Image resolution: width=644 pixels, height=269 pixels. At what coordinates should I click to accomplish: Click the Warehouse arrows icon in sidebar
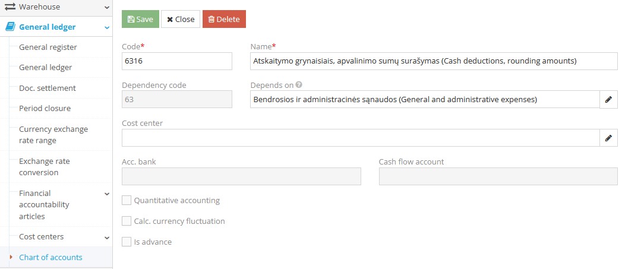[10, 7]
